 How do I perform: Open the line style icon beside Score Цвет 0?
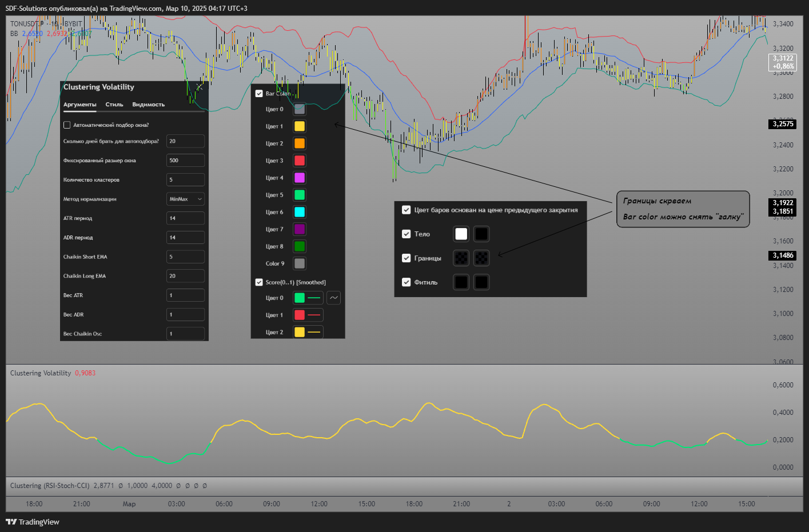tap(333, 298)
